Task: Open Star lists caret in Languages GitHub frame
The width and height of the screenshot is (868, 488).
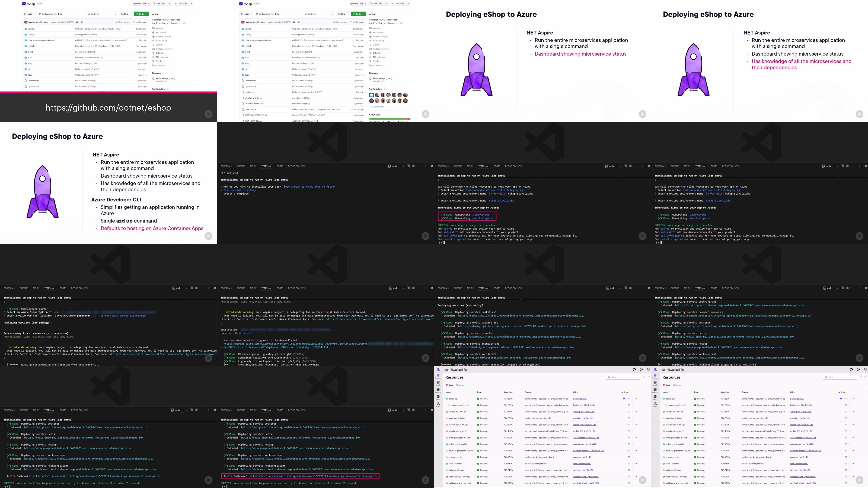Action: (x=409, y=4)
